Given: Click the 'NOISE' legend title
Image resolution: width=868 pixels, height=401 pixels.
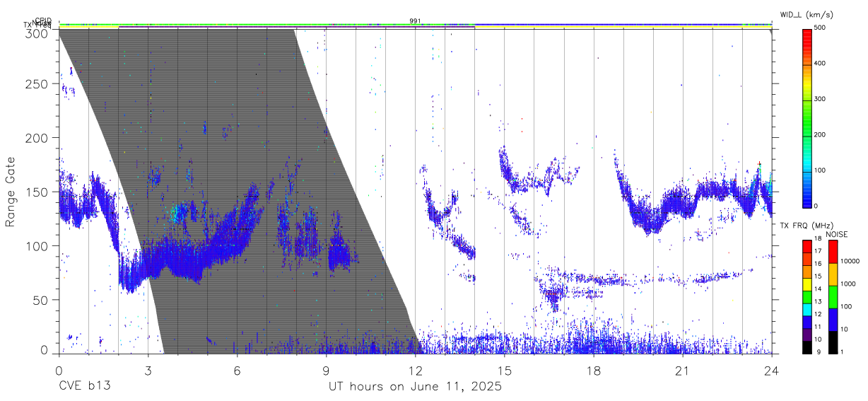Looking at the screenshot, I should point(838,233).
